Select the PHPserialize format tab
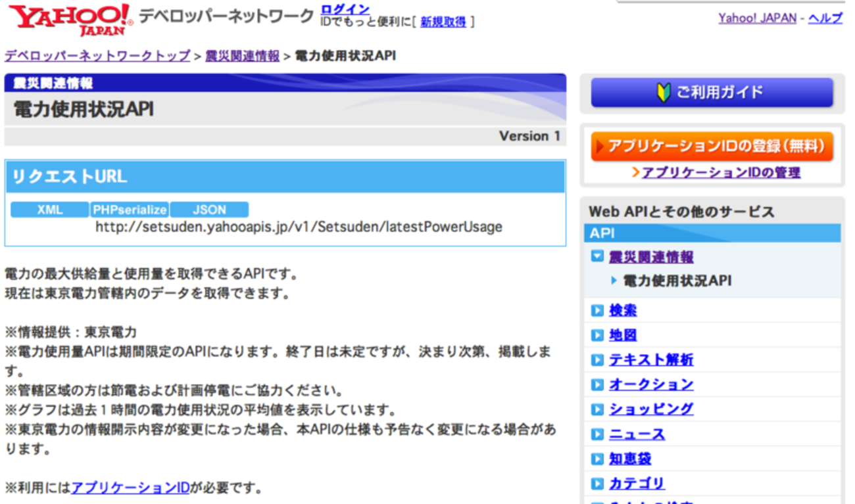The image size is (855, 504). tap(130, 210)
